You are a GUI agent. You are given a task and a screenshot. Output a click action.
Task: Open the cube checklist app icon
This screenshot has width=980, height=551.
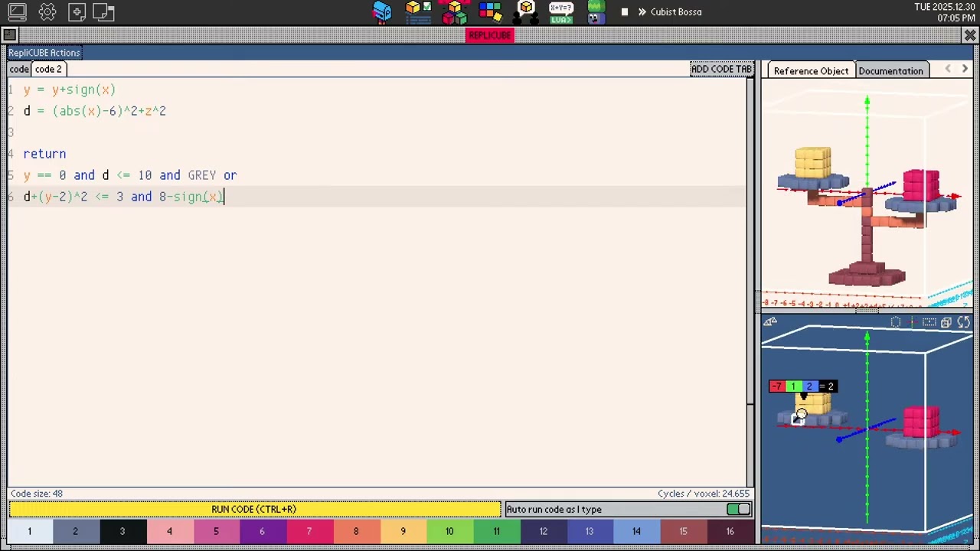(419, 11)
